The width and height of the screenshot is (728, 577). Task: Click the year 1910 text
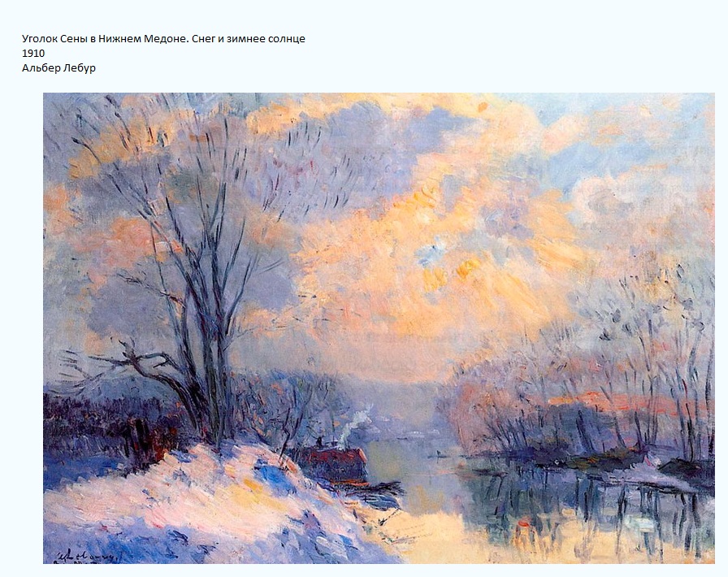pyautogui.click(x=33, y=53)
